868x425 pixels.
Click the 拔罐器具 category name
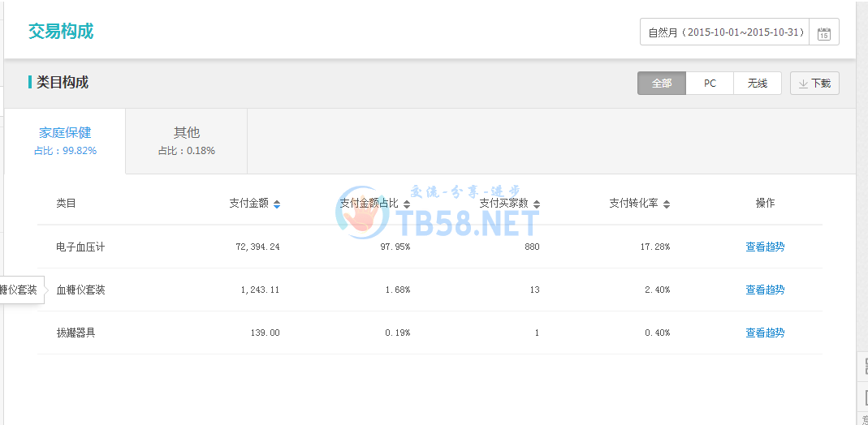tap(76, 333)
